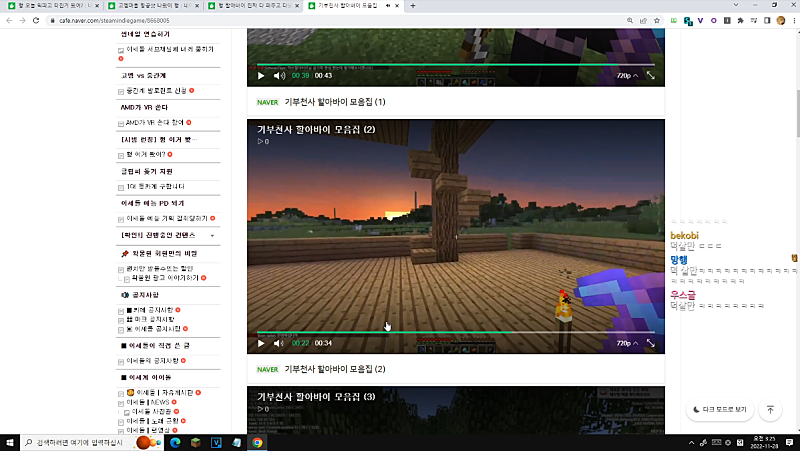The image size is (800, 451).
Task: Open the 이세돌 사진관 board link
Action: point(151,412)
